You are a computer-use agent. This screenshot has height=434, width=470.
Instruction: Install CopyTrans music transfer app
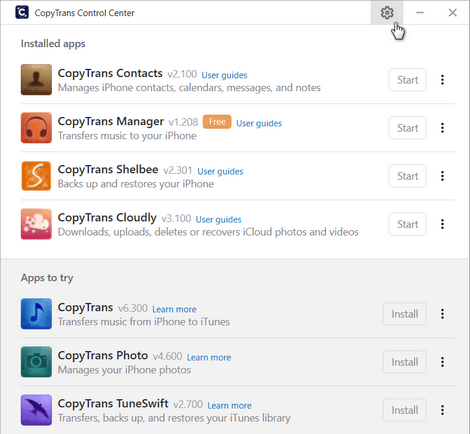coord(405,314)
